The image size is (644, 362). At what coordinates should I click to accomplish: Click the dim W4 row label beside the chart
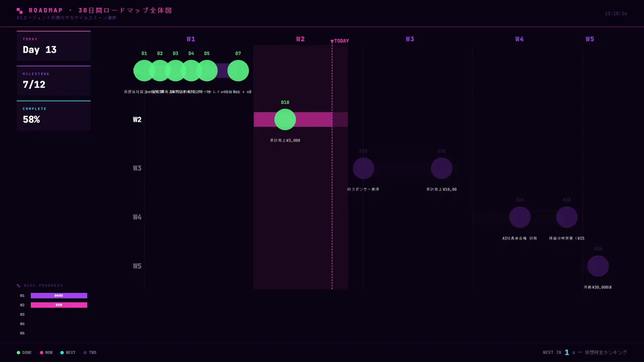click(137, 217)
